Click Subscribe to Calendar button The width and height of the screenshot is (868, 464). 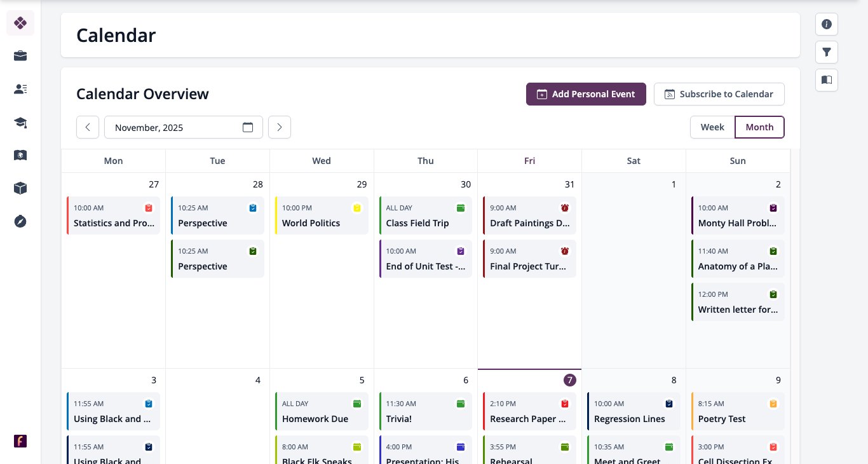tap(719, 94)
